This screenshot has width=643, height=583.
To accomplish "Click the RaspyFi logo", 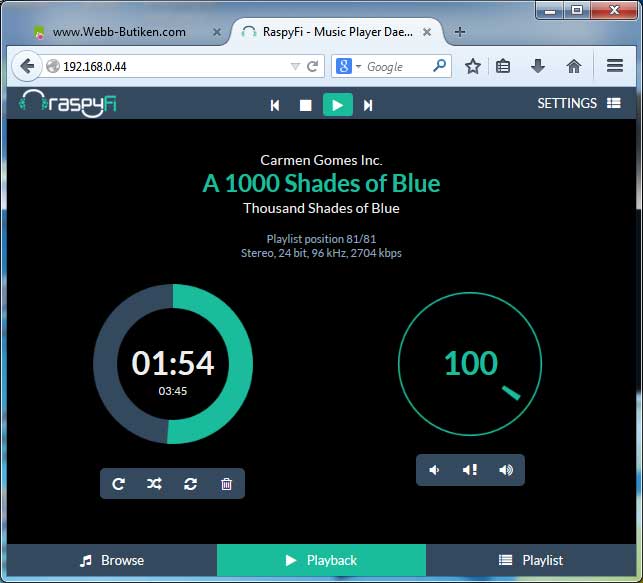I will [68, 103].
